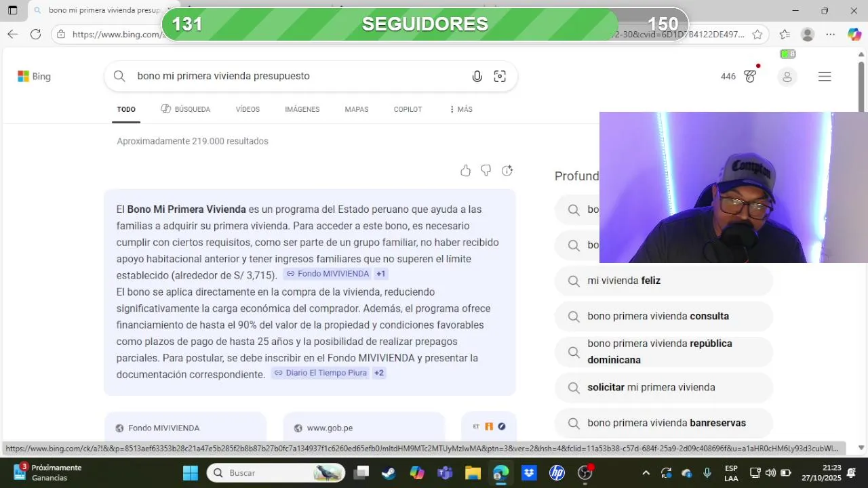Viewport: 868px width, 488px height.
Task: View site information lock icon
Action: pyautogui.click(x=61, y=34)
